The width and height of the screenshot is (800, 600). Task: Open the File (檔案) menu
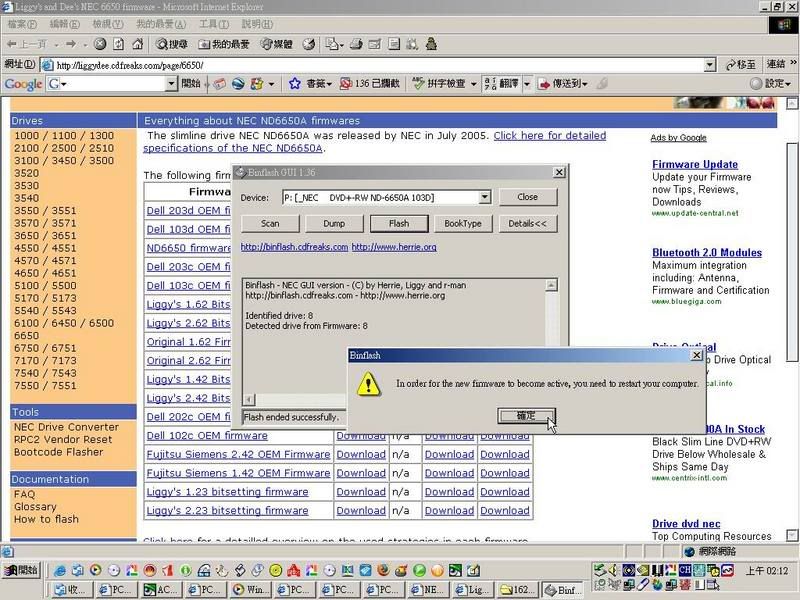[22, 24]
